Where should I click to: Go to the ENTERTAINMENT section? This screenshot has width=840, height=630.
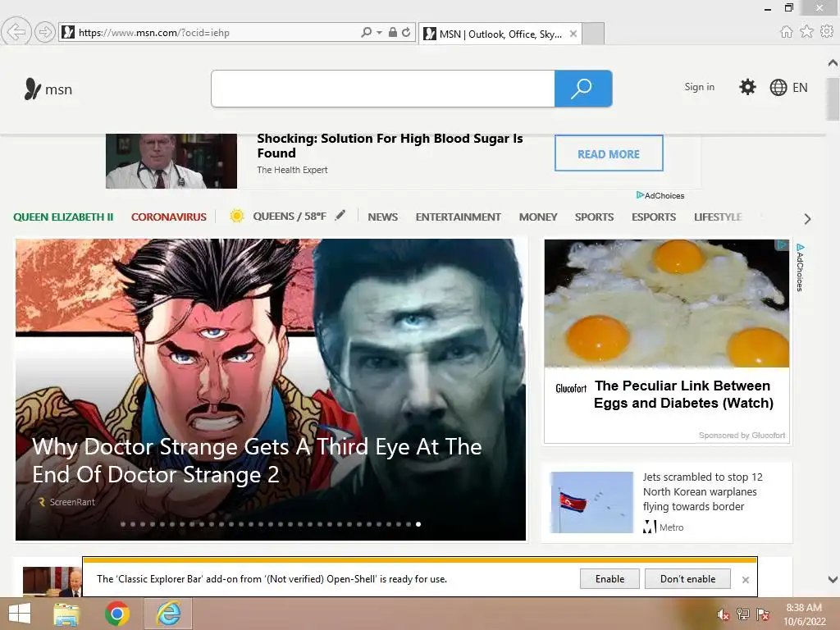tap(458, 217)
